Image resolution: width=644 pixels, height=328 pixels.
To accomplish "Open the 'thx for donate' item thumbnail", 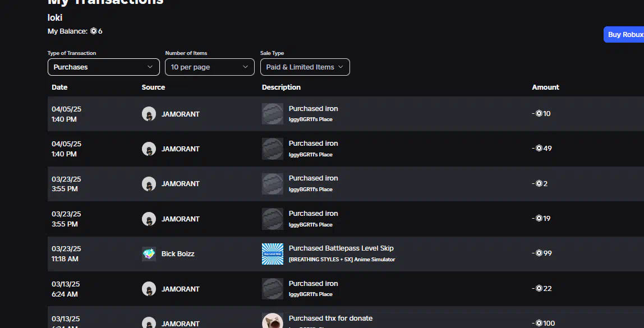I will click(273, 321).
